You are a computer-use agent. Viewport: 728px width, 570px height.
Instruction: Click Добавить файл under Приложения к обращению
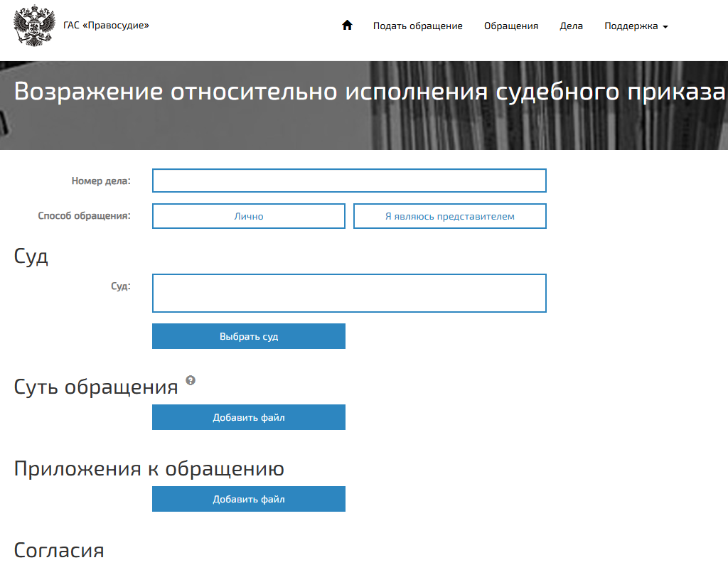(248, 499)
